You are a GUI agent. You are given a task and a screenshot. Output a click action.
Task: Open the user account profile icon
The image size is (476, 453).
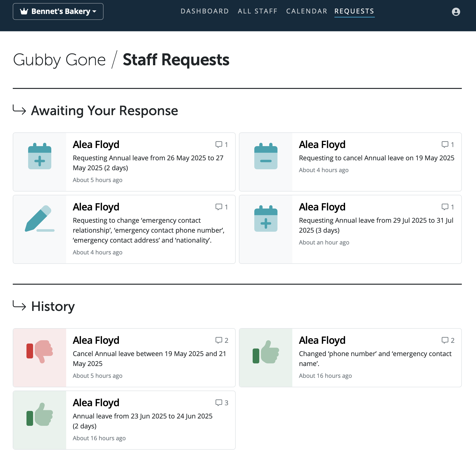tap(456, 12)
